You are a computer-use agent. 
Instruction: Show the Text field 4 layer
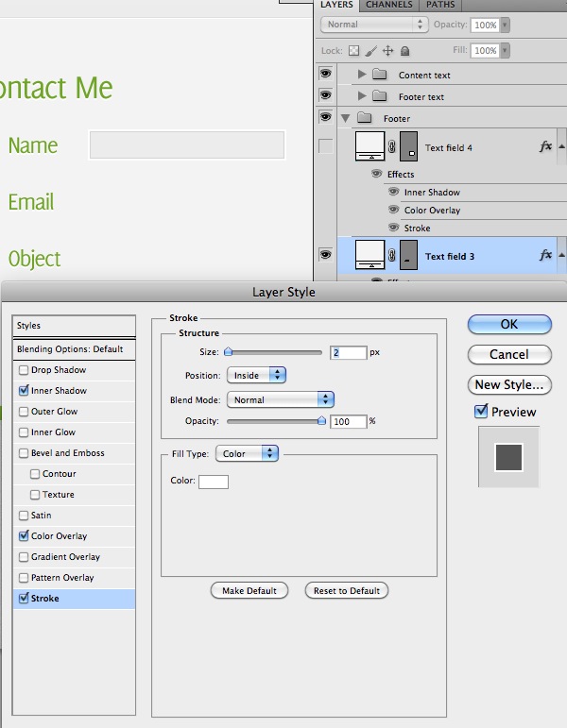[325, 145]
